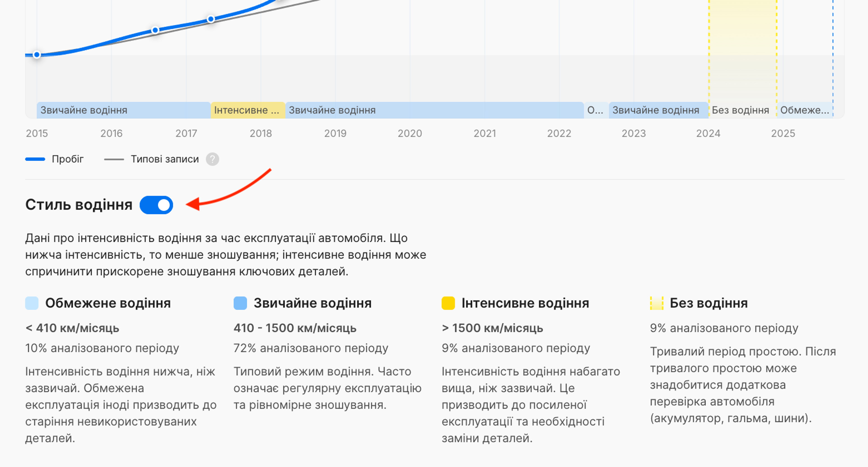Click the Типові записи legend entry
This screenshot has height=467, width=868.
[151, 159]
